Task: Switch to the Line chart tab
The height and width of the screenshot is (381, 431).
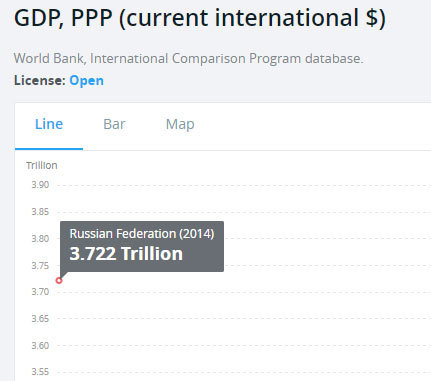Action: click(x=49, y=124)
